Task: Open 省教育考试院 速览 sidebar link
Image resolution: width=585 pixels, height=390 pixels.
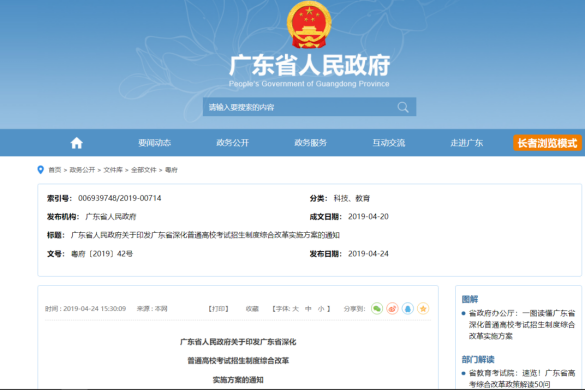Action: click(x=522, y=378)
